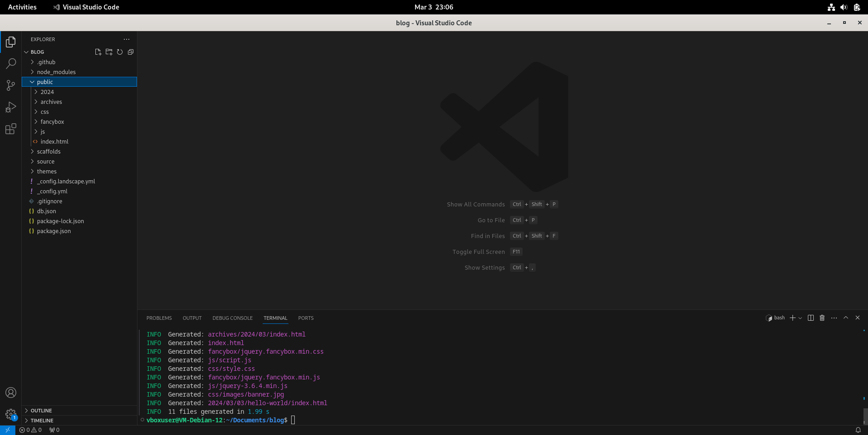Open the Visual Studio Code app menu in top bar
868x435 pixels.
point(86,7)
